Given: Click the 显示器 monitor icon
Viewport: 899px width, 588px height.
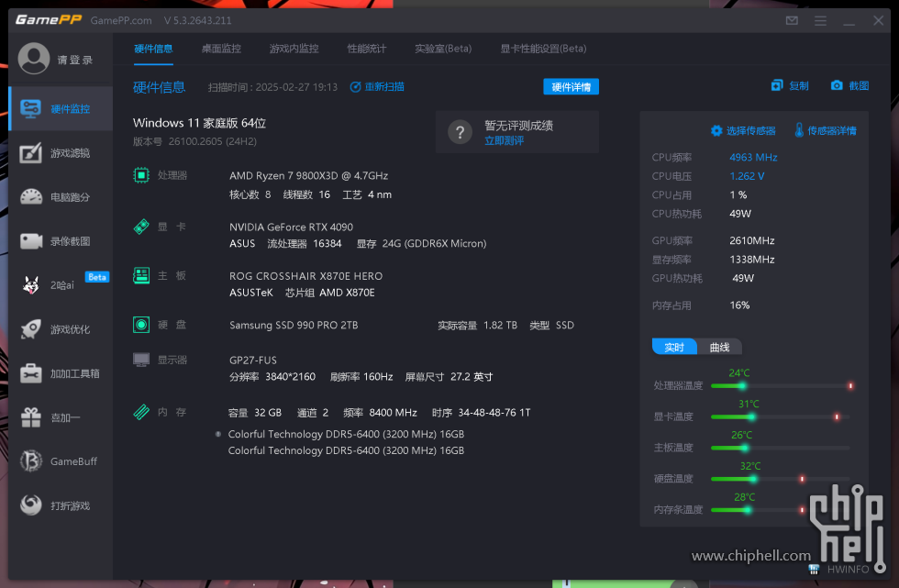Looking at the screenshot, I should [x=141, y=360].
